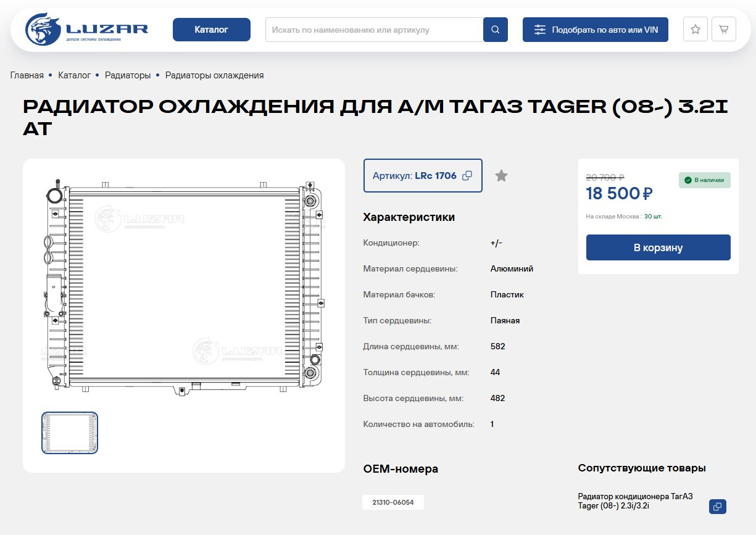
Task: Copy the article number LRc 1706
Action: (467, 175)
